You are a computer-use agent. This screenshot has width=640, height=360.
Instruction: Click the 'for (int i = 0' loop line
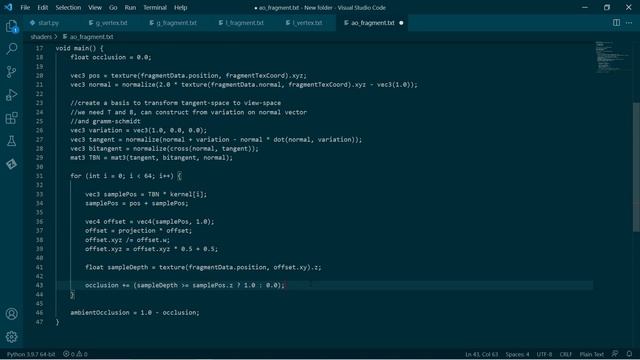coord(126,176)
